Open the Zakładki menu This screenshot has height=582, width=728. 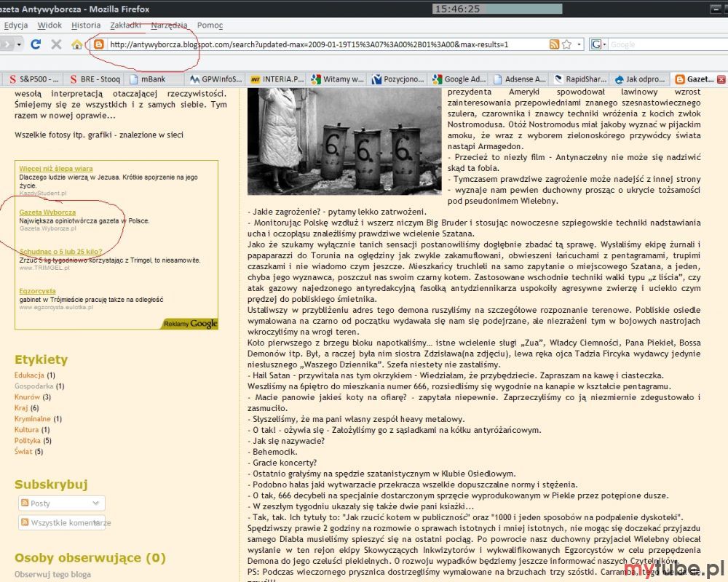pos(125,25)
